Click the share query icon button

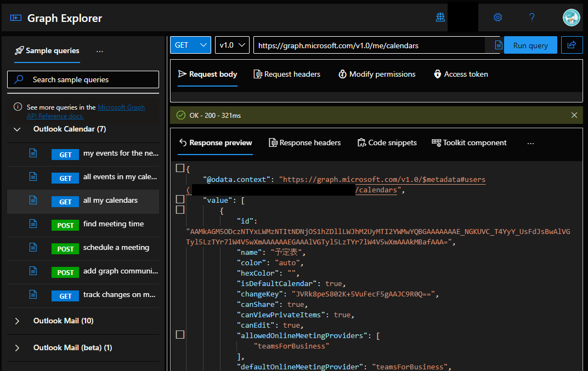tap(572, 45)
